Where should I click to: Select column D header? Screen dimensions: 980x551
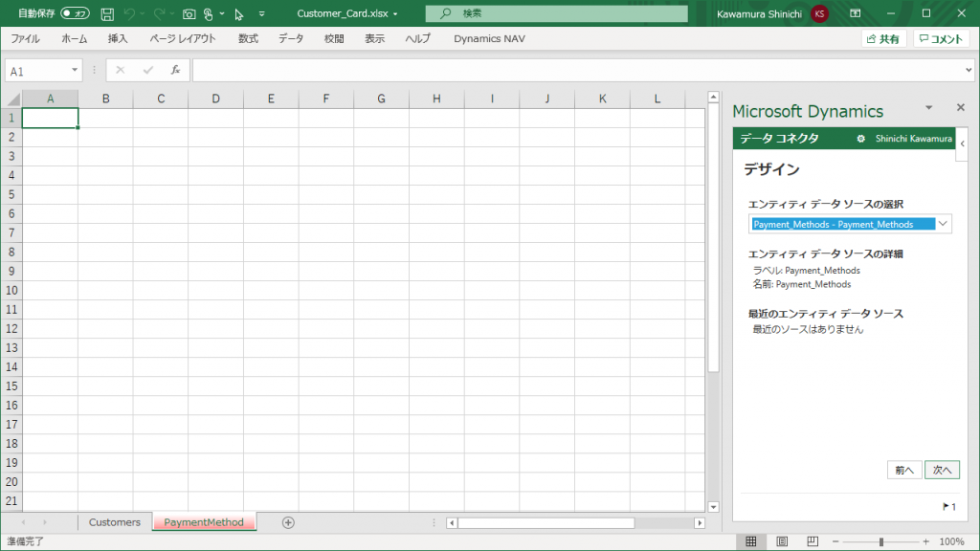pos(215,99)
